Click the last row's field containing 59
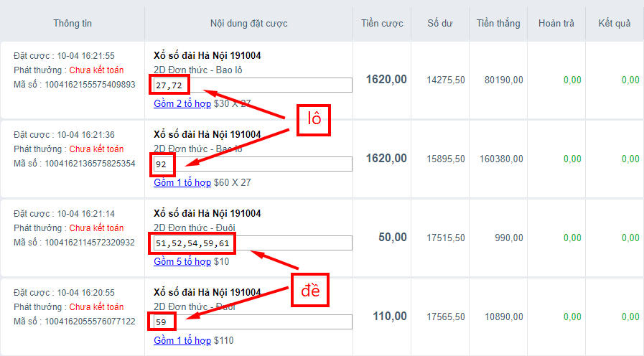This screenshot has height=356, width=644. 253,322
